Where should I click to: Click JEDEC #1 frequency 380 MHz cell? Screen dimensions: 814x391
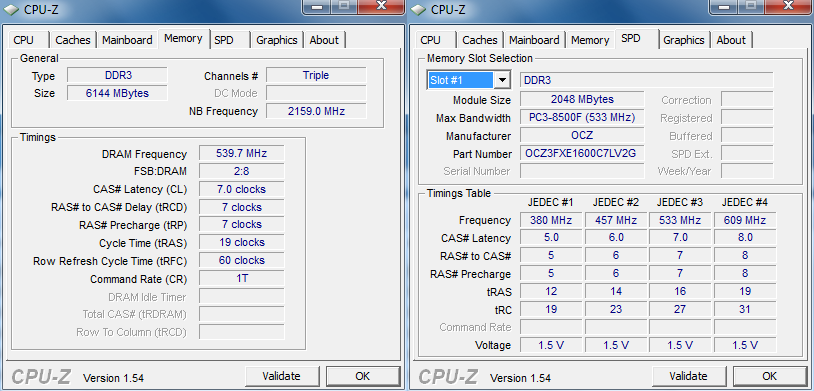coord(551,220)
